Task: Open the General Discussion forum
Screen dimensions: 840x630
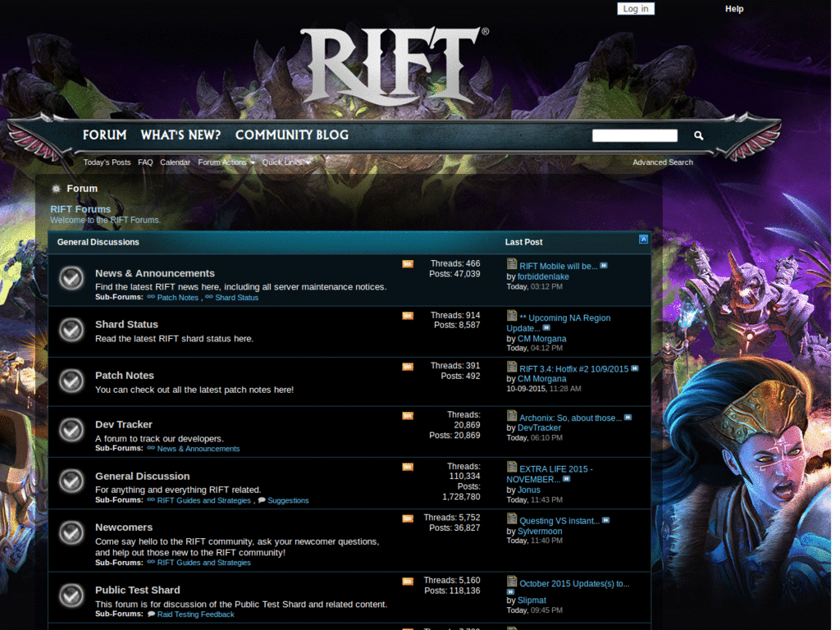Action: click(x=143, y=477)
